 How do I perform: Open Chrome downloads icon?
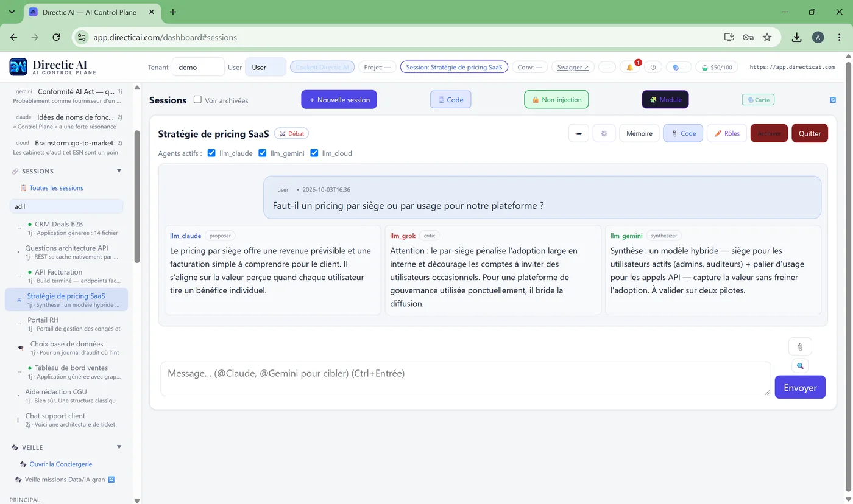click(x=796, y=37)
